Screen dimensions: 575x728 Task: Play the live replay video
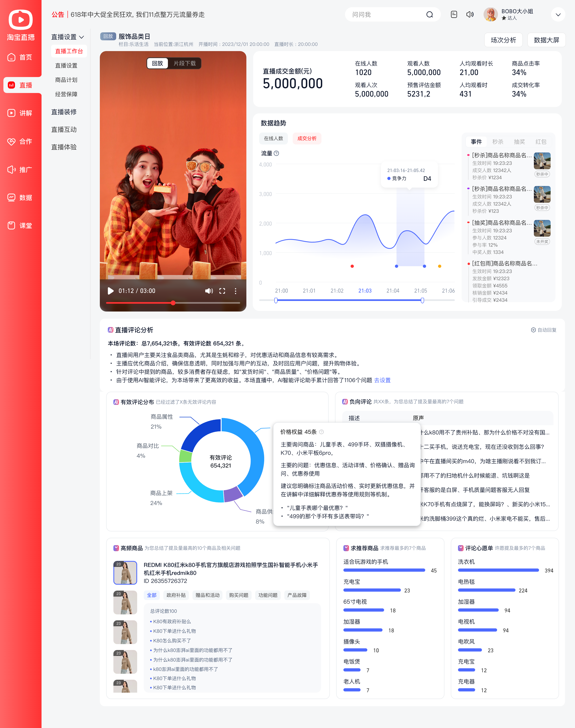pos(110,291)
